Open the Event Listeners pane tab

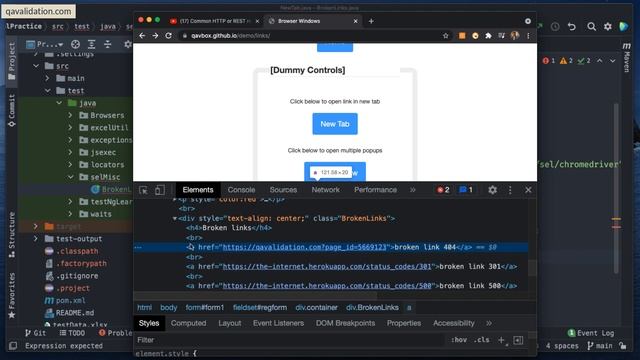(278, 323)
